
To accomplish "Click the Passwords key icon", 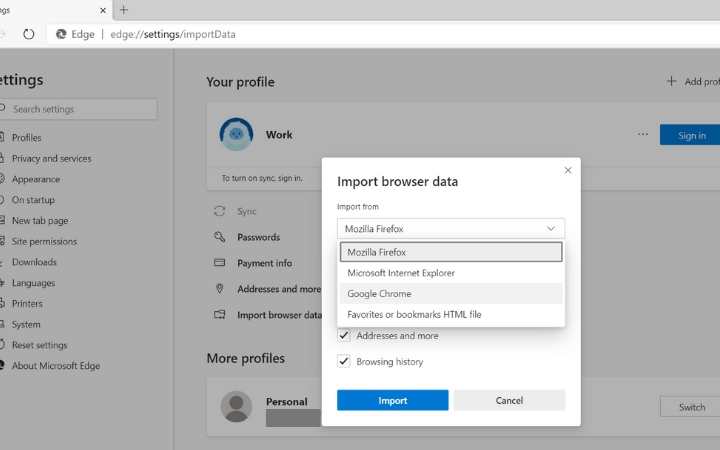I will (x=219, y=237).
